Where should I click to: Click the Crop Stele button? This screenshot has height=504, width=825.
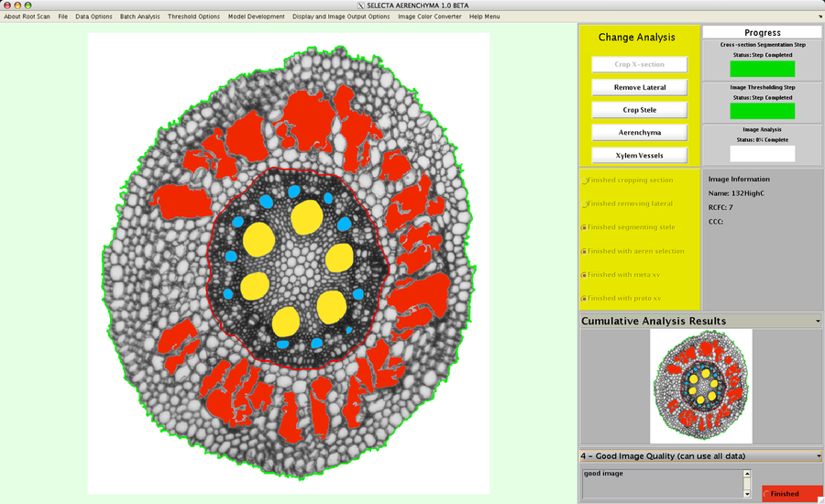(639, 110)
